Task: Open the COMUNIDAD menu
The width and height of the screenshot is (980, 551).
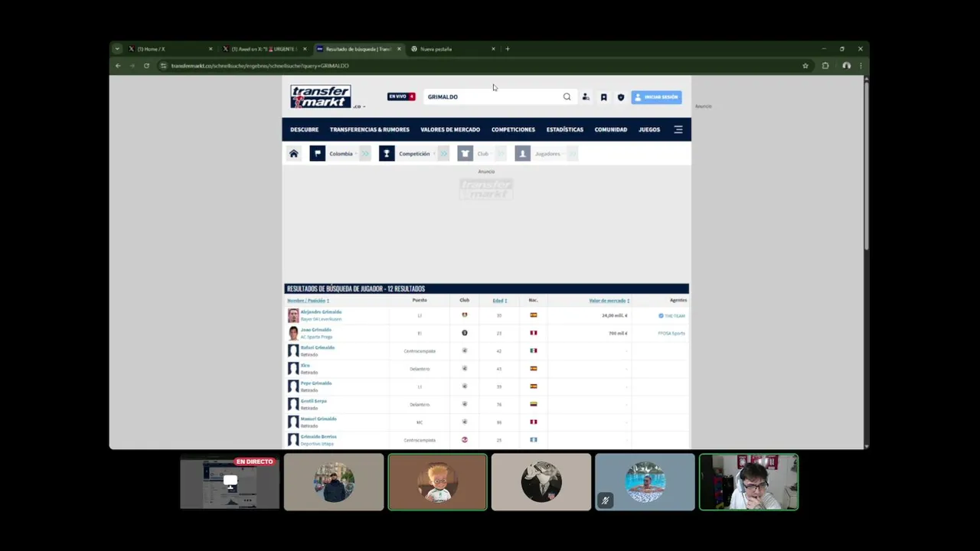Action: click(611, 129)
